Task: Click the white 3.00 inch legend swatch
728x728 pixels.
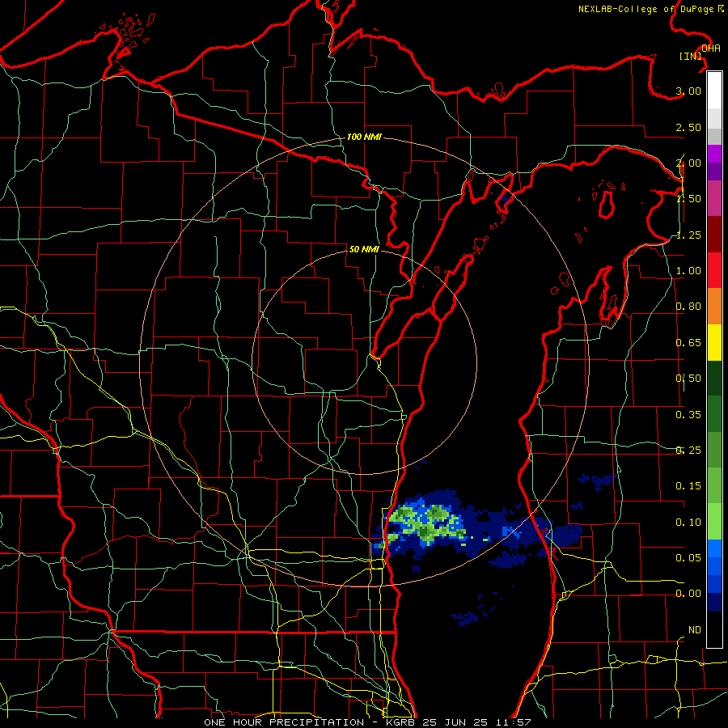Action: tap(714, 91)
